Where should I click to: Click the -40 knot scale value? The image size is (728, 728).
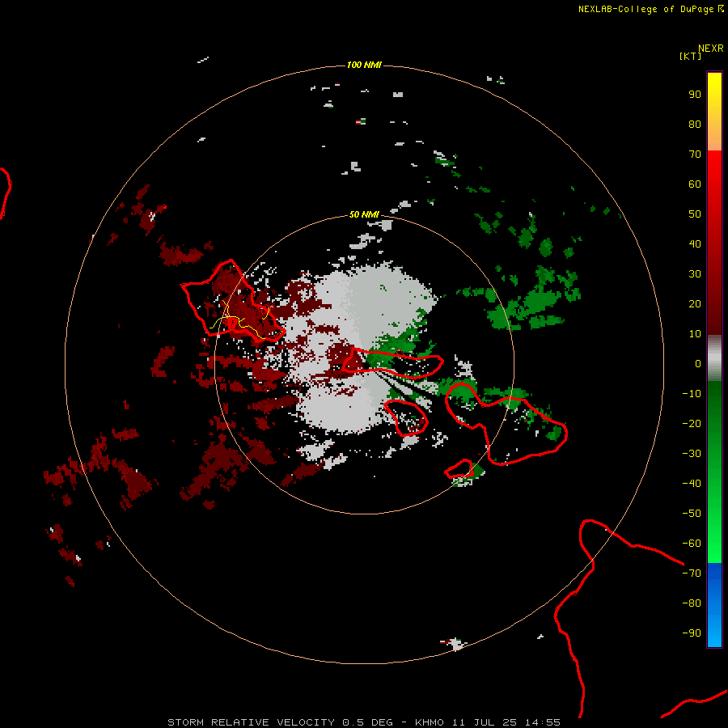coord(692,484)
